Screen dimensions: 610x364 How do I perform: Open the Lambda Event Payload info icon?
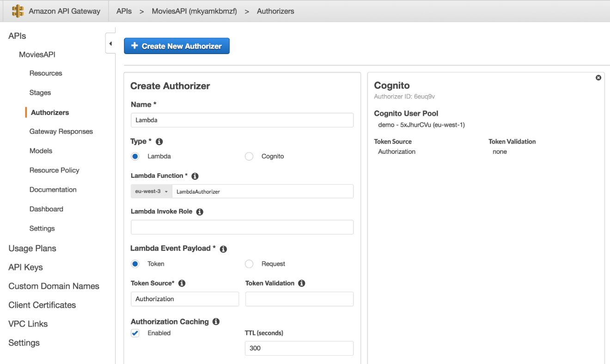tap(223, 249)
